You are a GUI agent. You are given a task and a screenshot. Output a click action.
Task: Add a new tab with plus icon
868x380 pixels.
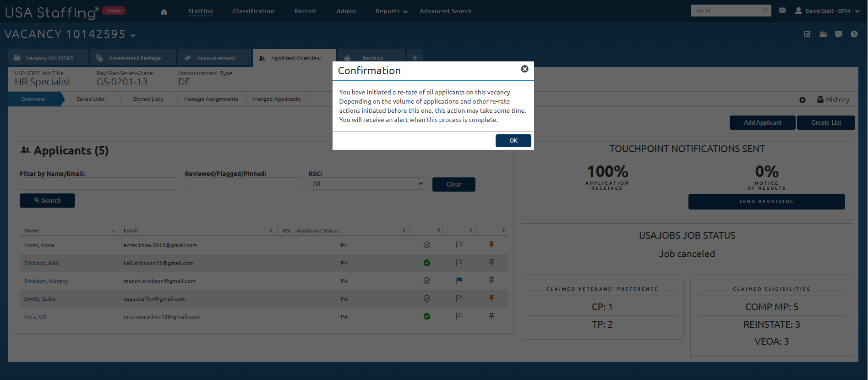tap(415, 58)
